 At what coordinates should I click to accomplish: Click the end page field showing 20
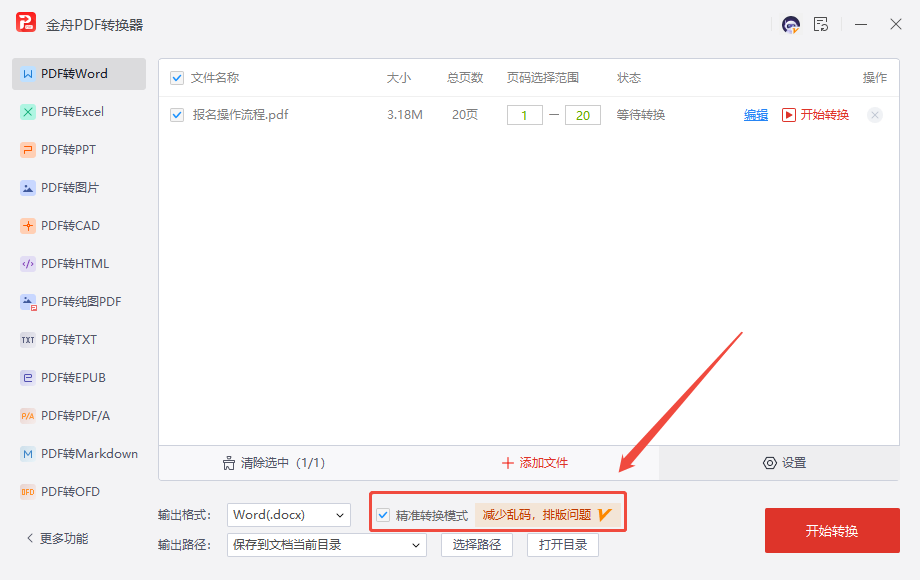(583, 116)
